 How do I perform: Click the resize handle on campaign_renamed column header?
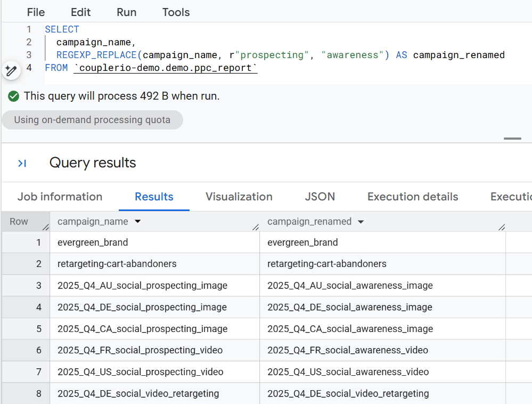pyautogui.click(x=502, y=227)
